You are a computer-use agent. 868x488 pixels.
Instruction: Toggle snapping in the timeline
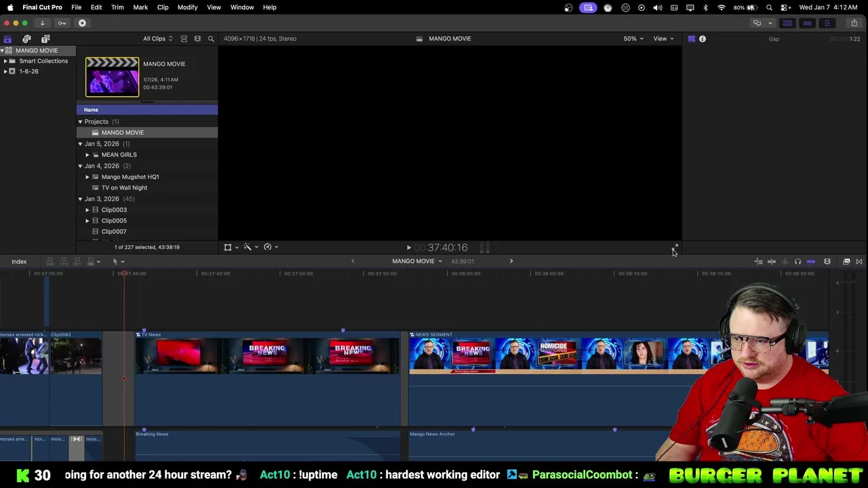[811, 262]
